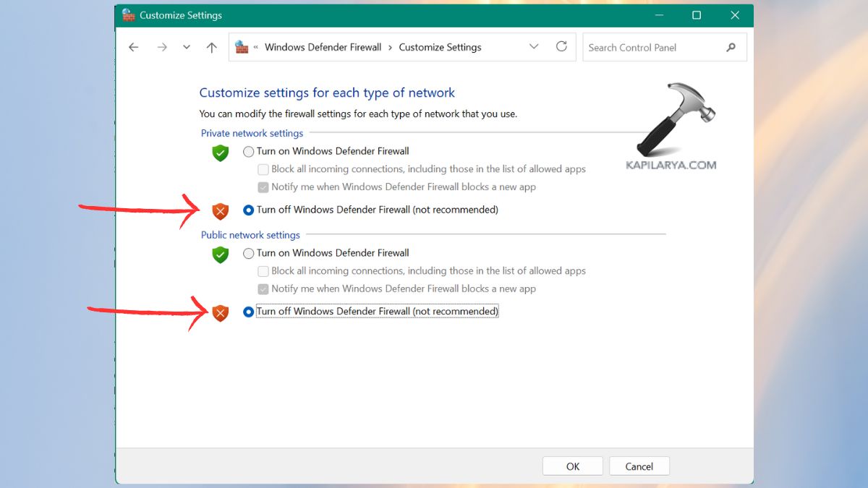Click the up arrow to go to parent folder
868x488 pixels.
coord(211,46)
